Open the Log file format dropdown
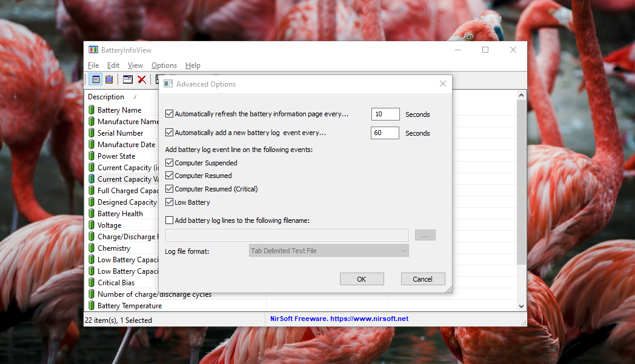 point(329,251)
